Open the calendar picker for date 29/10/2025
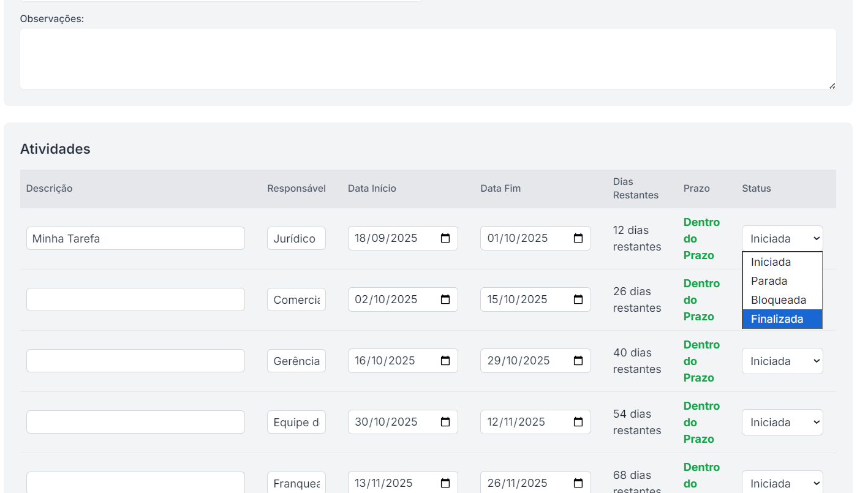This screenshot has height=493, width=868. [578, 361]
